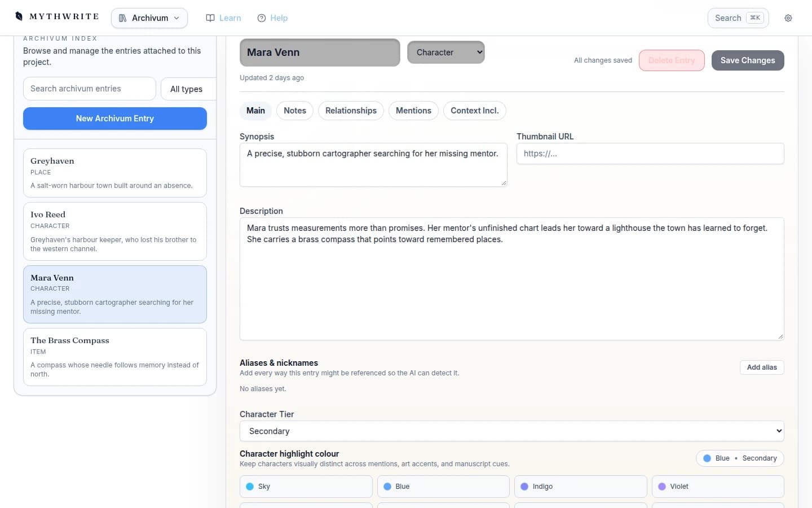
Task: Select the Mara Venn entry card
Action: [x=115, y=294]
